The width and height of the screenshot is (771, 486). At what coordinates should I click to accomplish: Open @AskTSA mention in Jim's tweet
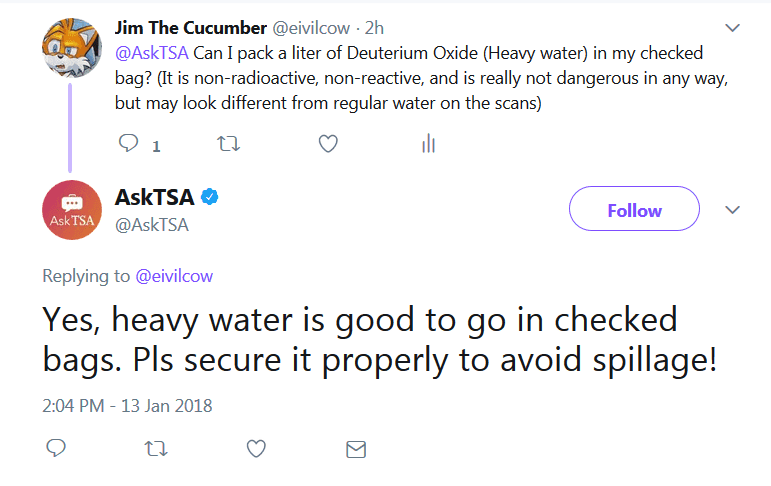[150, 52]
